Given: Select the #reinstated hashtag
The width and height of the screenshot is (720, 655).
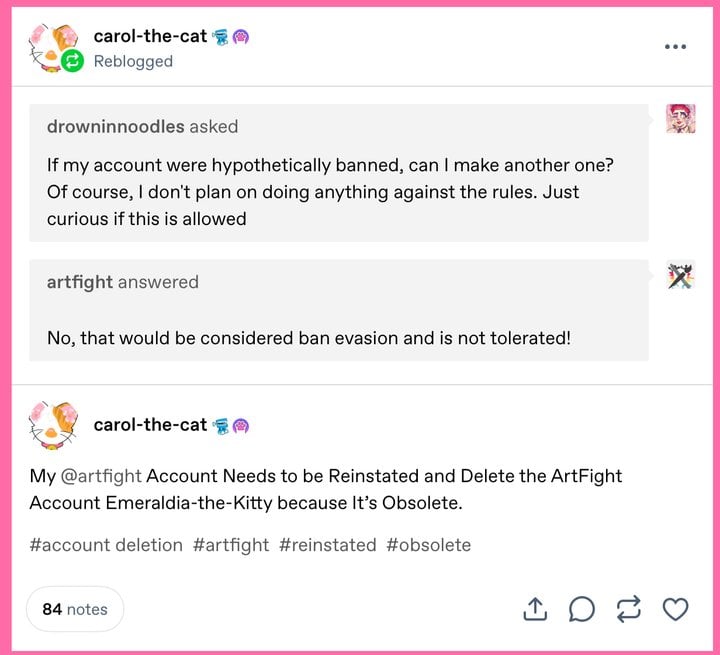Looking at the screenshot, I should point(328,545).
